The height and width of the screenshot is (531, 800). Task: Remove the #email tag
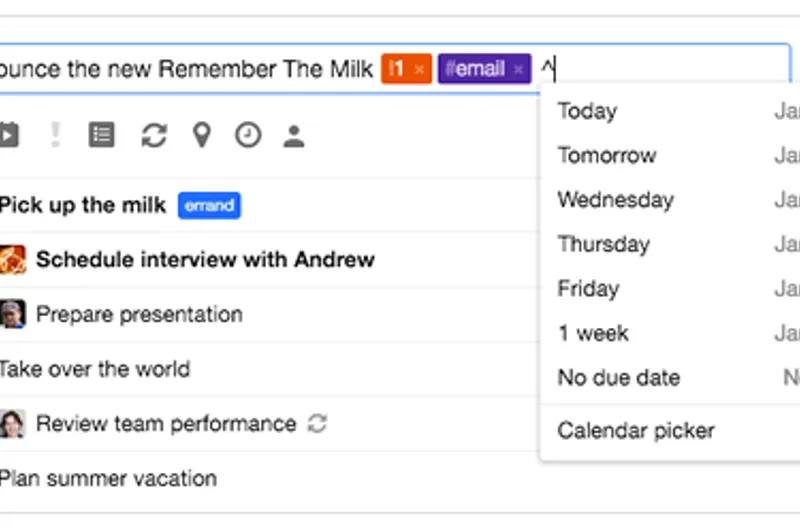[518, 69]
